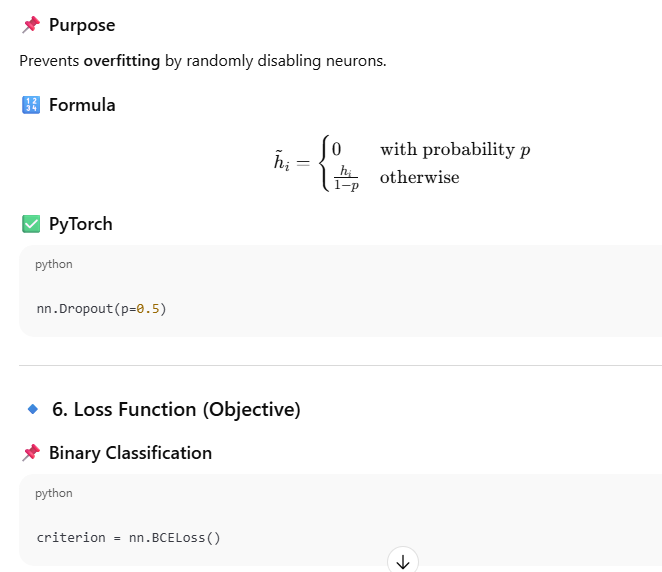Click the '6. Loss Function (Objective)' heading
Image resolution: width=662 pixels, height=572 pixels.
(x=176, y=409)
